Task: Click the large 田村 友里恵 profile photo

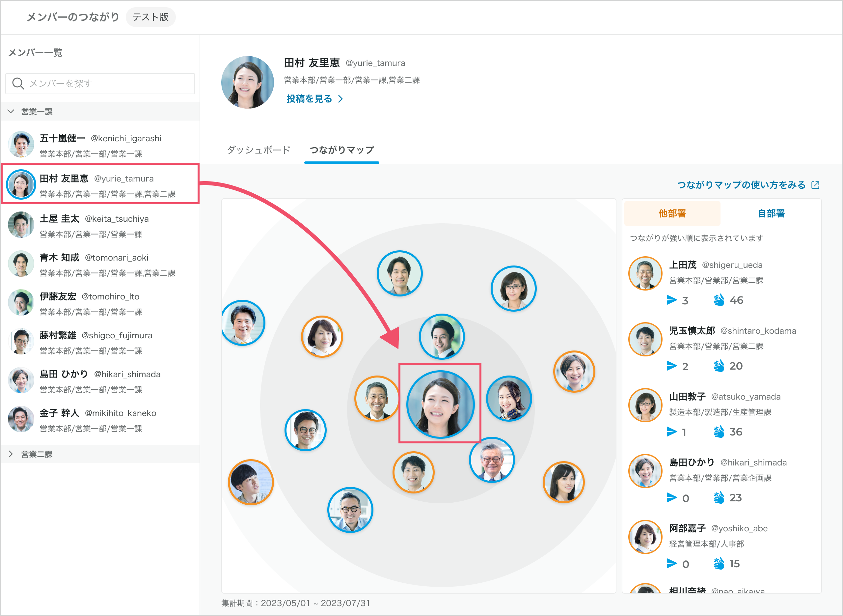Action: click(x=247, y=82)
